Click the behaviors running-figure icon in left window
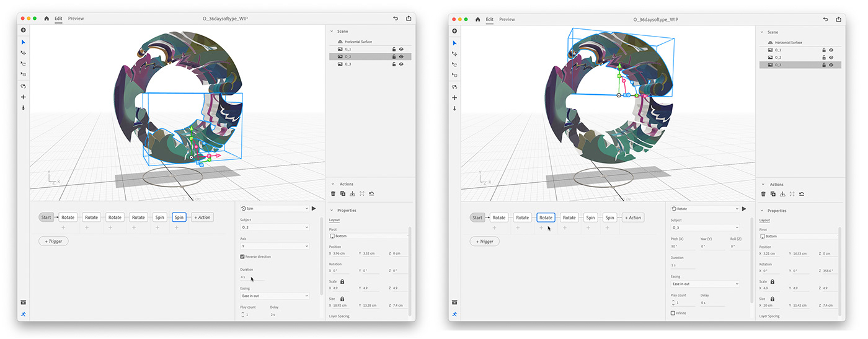This screenshot has width=868, height=339. (24, 314)
